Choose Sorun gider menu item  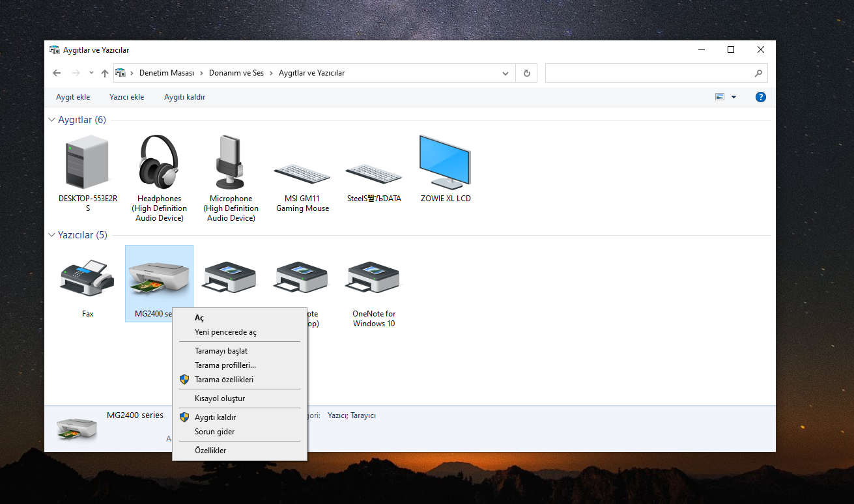(240, 432)
